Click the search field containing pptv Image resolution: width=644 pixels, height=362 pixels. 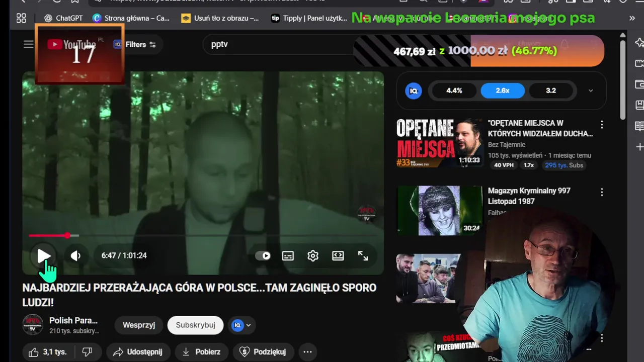coord(279,44)
